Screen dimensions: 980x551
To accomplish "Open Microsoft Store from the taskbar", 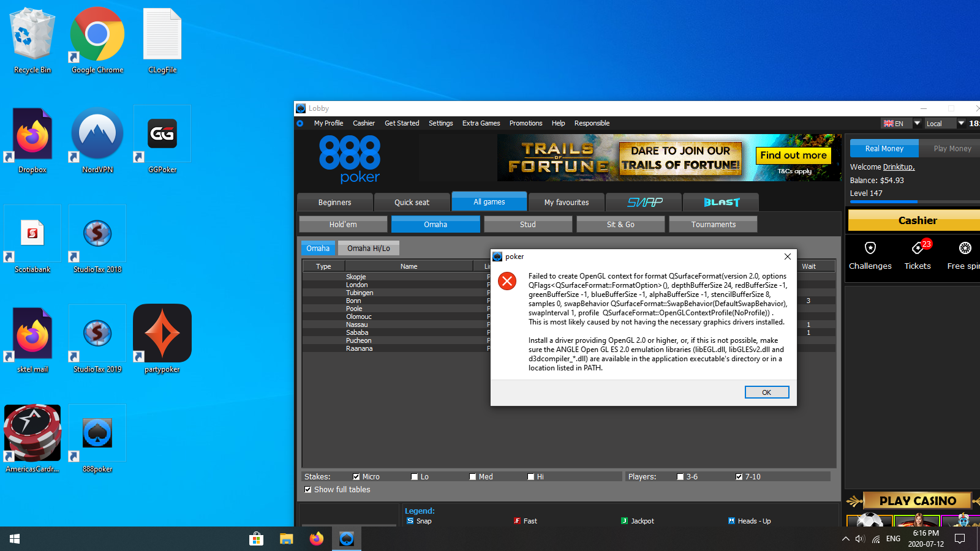I will pyautogui.click(x=256, y=539).
